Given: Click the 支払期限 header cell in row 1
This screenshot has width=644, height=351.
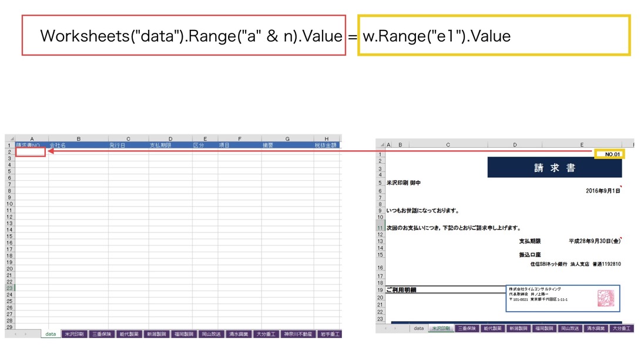Looking at the screenshot, I should pos(170,145).
